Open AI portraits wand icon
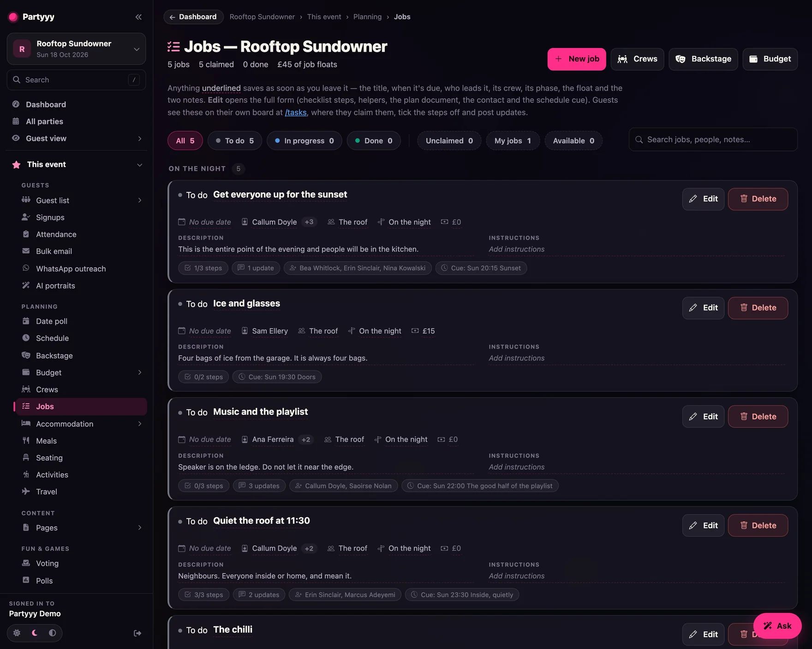 [x=26, y=286]
